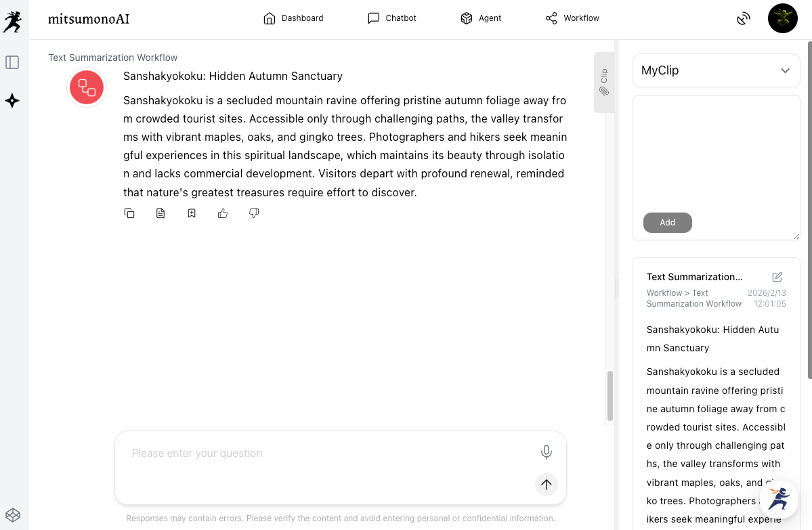This screenshot has height=530, width=812.
Task: Bookmark the summary response
Action: coord(192,213)
